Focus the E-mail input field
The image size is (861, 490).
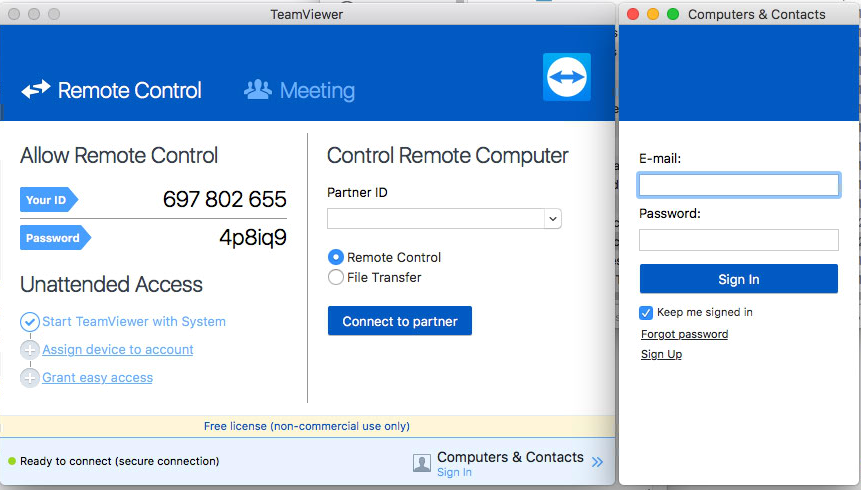click(x=738, y=185)
